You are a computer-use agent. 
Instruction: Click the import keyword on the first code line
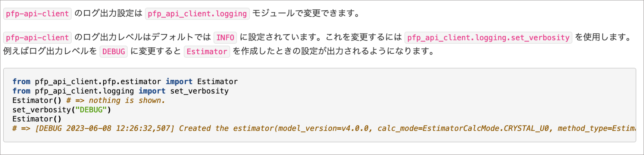pyautogui.click(x=179, y=82)
